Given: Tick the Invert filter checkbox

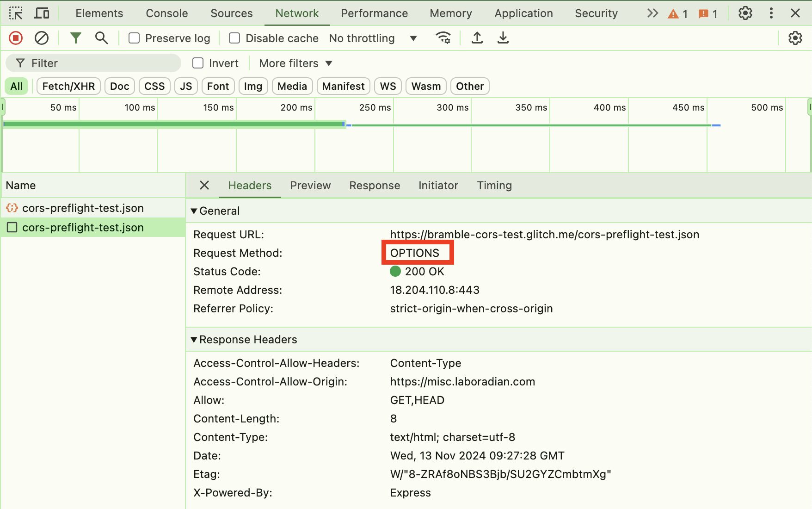Looking at the screenshot, I should pos(198,63).
